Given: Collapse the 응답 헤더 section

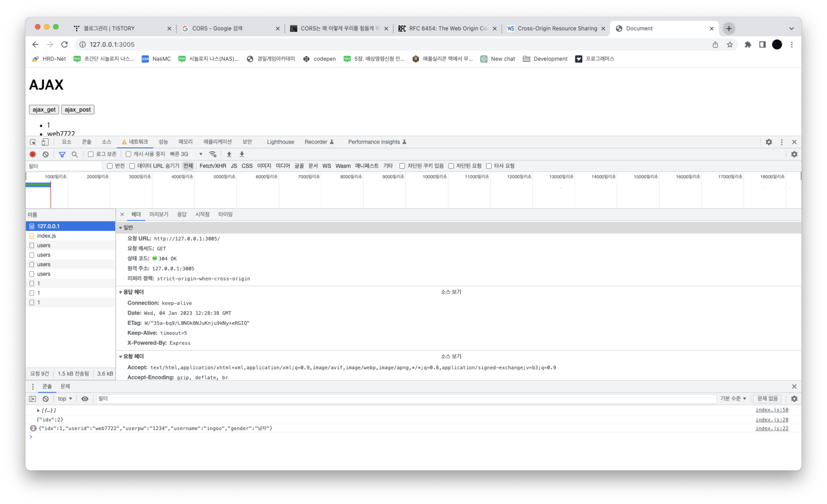Looking at the screenshot, I should [121, 292].
